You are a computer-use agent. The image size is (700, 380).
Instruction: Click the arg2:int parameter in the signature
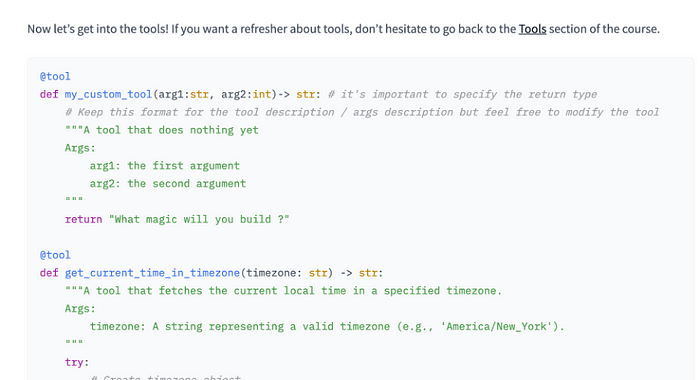coord(246,94)
